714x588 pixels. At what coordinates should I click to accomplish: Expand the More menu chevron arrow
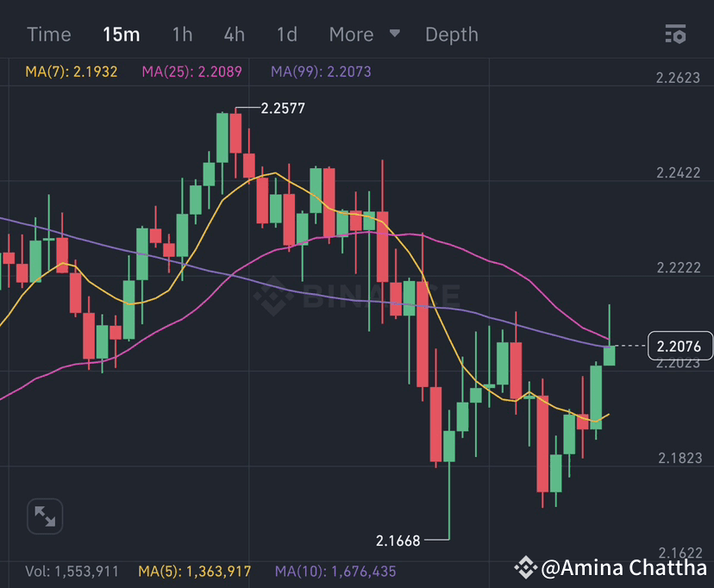point(394,34)
